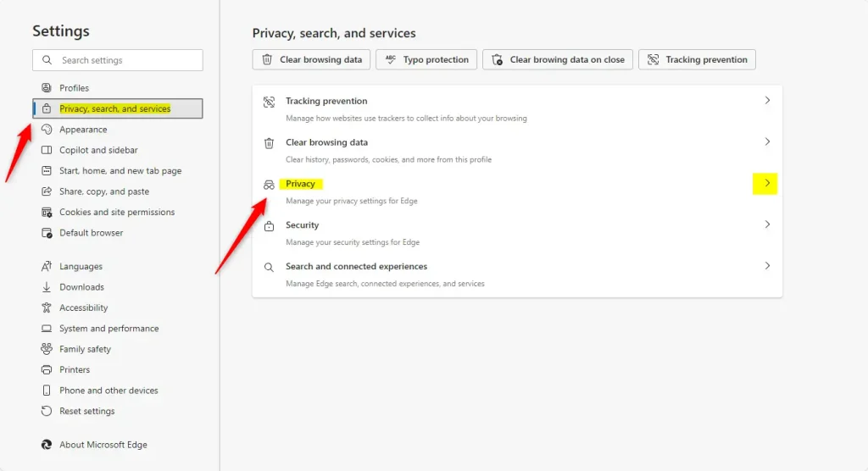Viewport: 868px width, 471px height.
Task: Click the Tracking prevention row icon in the list
Action: [x=269, y=102]
